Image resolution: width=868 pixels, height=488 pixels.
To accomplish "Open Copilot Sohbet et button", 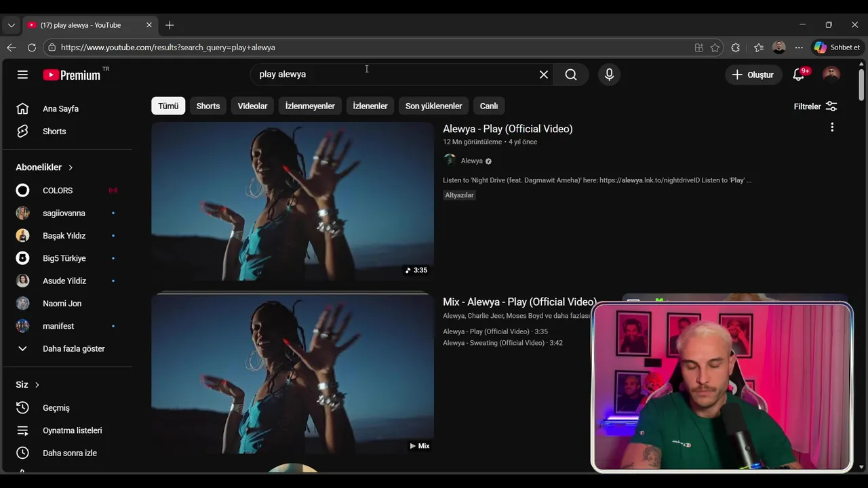I will [837, 47].
